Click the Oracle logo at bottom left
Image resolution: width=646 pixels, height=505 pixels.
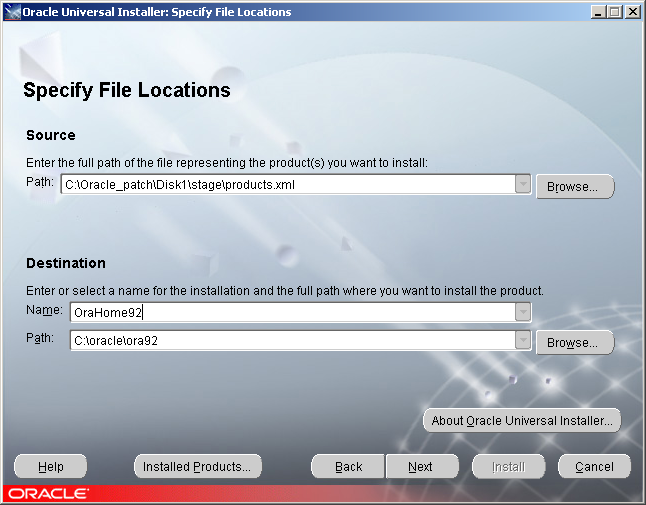pyautogui.click(x=48, y=493)
